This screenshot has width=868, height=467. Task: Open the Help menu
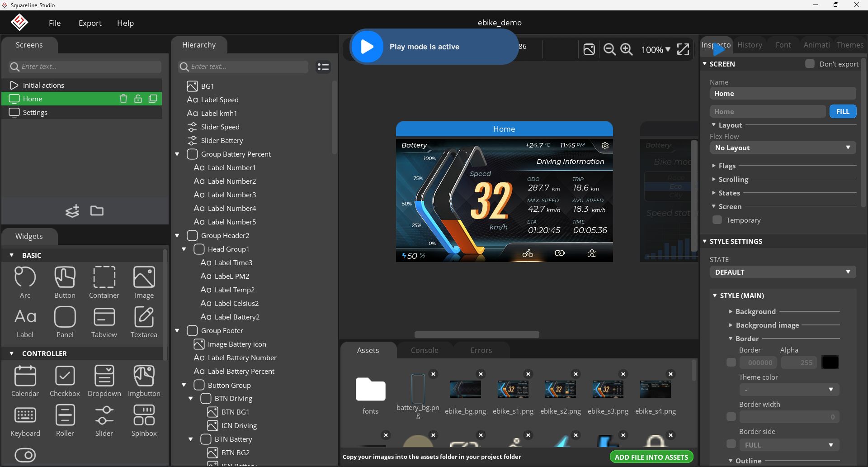point(125,23)
